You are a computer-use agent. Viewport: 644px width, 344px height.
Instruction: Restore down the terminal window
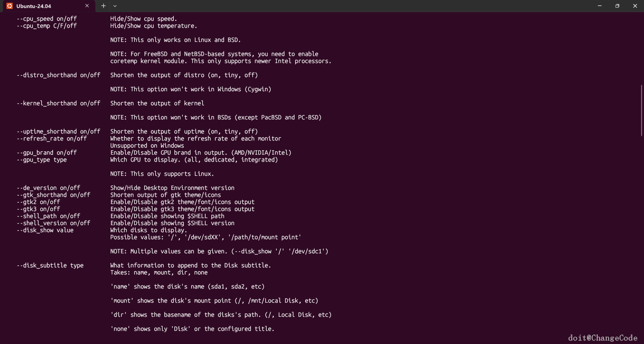click(x=617, y=6)
